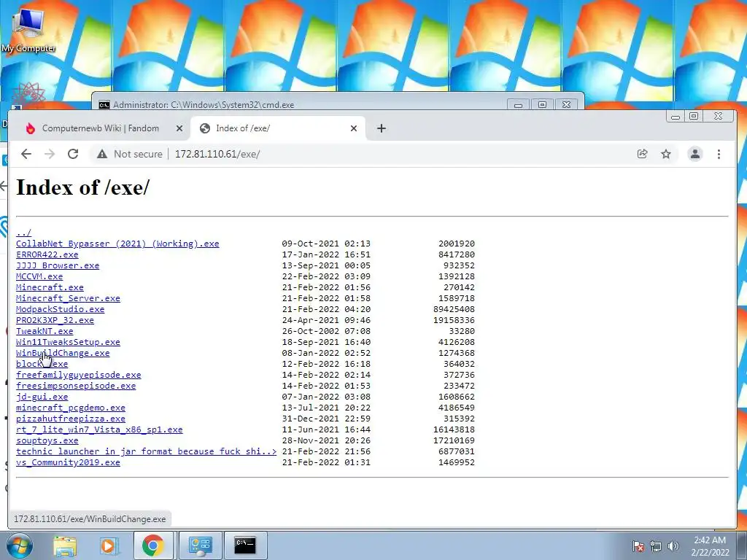This screenshot has height=560, width=747.
Task: Click the Minecraft.exe link
Action: point(50,287)
